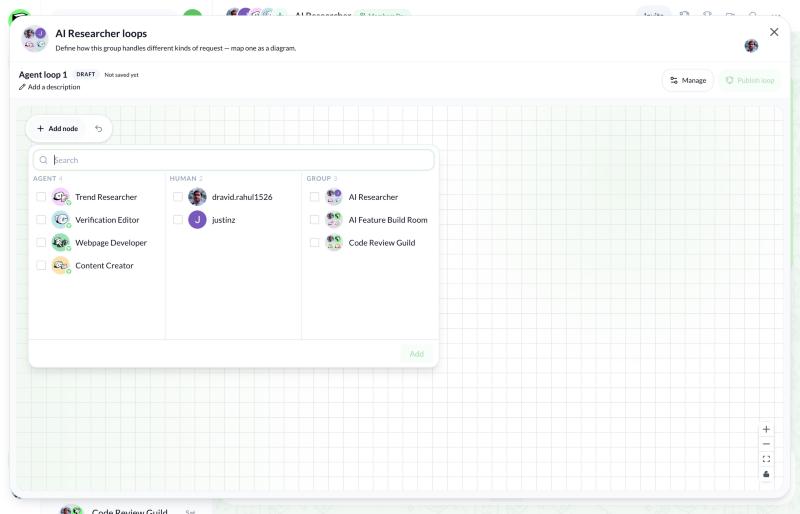Click the Not saved yet label
The image size is (800, 514).
point(121,75)
